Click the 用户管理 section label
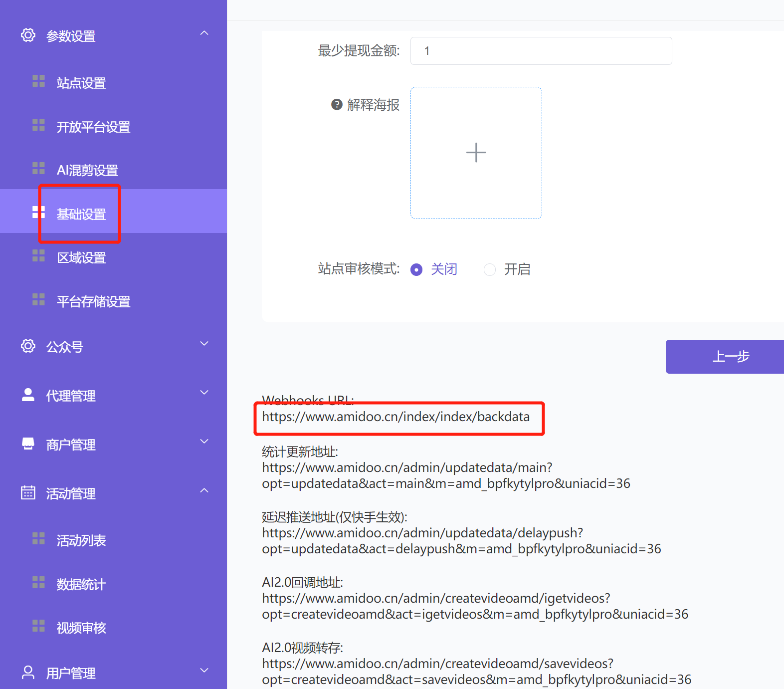This screenshot has height=689, width=784. pyautogui.click(x=71, y=673)
